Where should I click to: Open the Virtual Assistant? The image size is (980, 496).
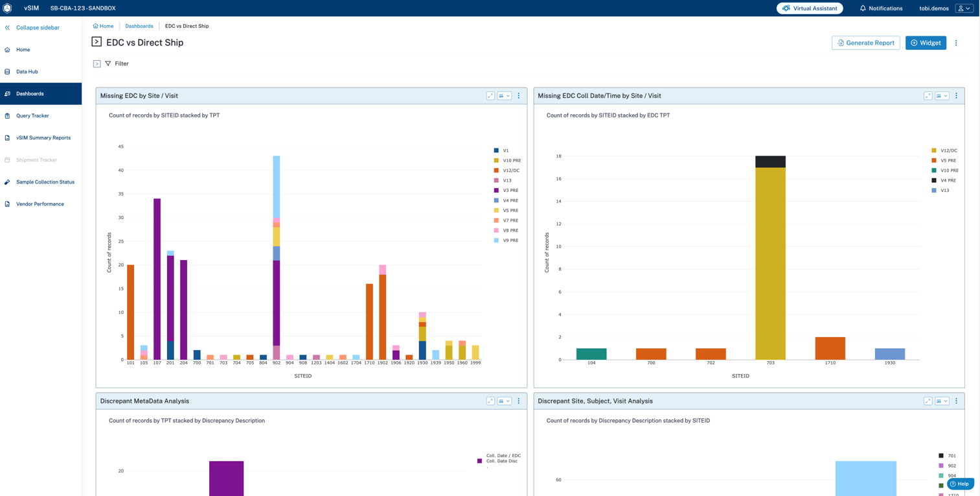point(809,8)
